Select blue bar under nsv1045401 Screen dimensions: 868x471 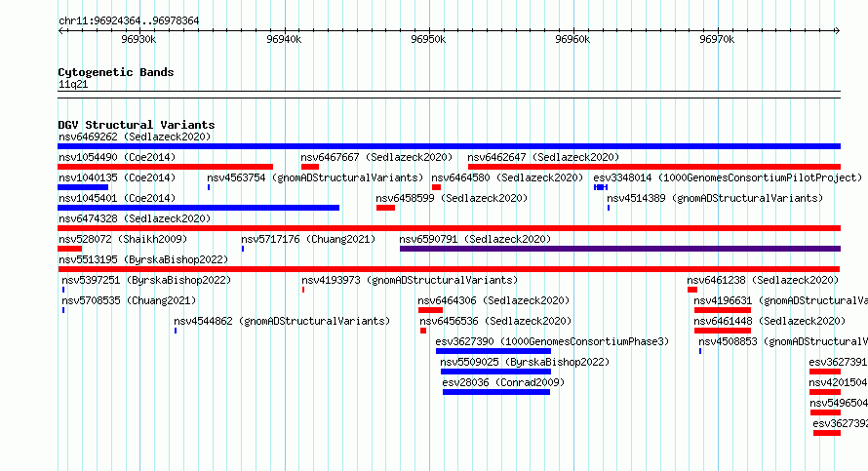click(x=198, y=208)
